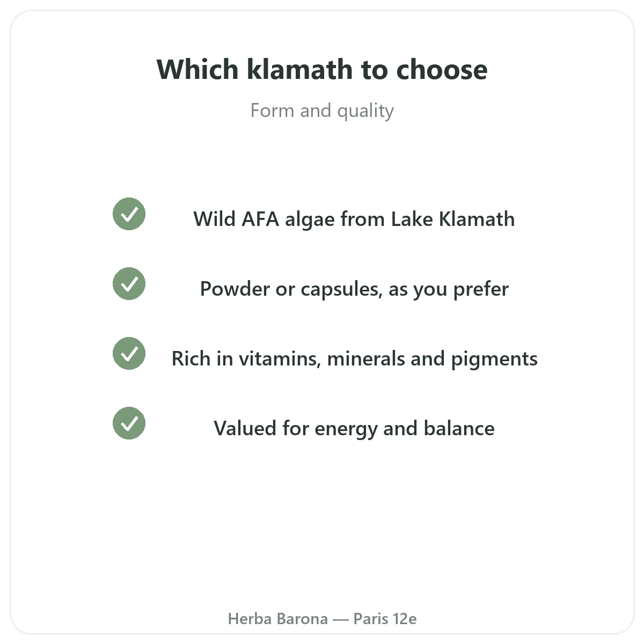Select the subtitle Form and quality
This screenshot has width=644, height=644.
(322, 111)
